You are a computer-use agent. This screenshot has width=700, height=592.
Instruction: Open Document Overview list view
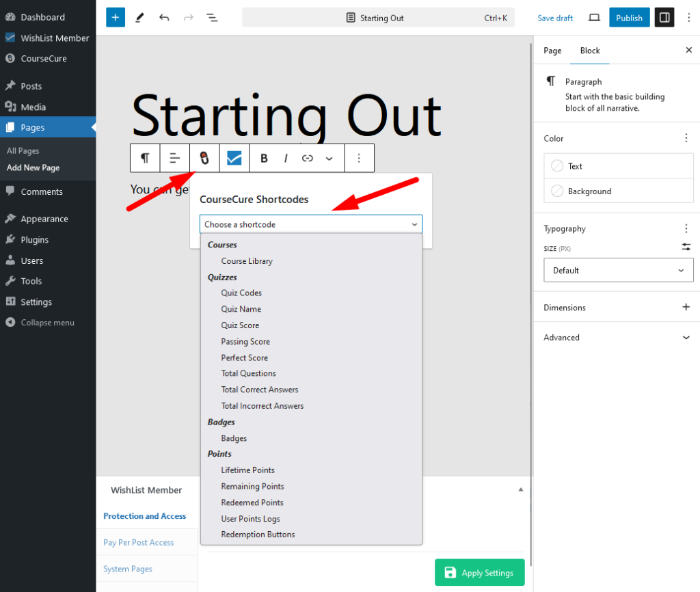(x=212, y=18)
